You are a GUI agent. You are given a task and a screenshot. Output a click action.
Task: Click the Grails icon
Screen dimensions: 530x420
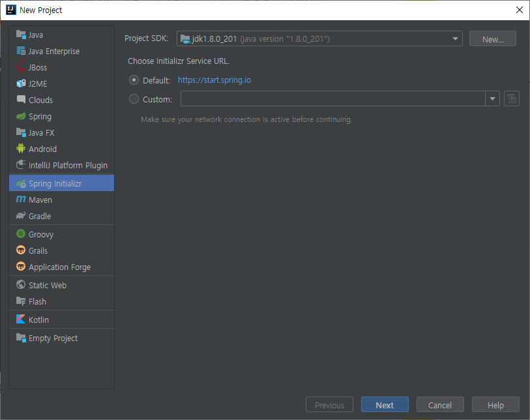tap(21, 250)
